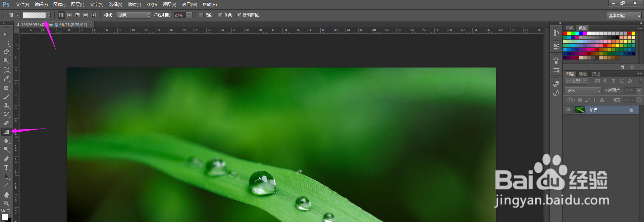Viewport: 644px width, 222px height.
Task: Open the Paragraph Styles panel icon
Action: pyautogui.click(x=556, y=84)
